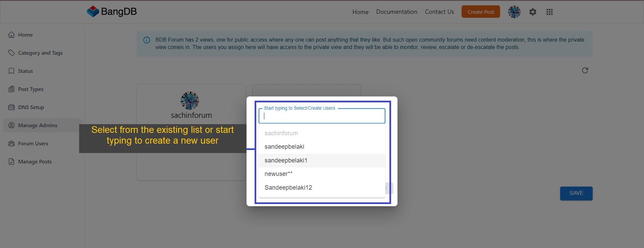Click the refresh icon
This screenshot has height=248, width=644.
pyautogui.click(x=585, y=70)
